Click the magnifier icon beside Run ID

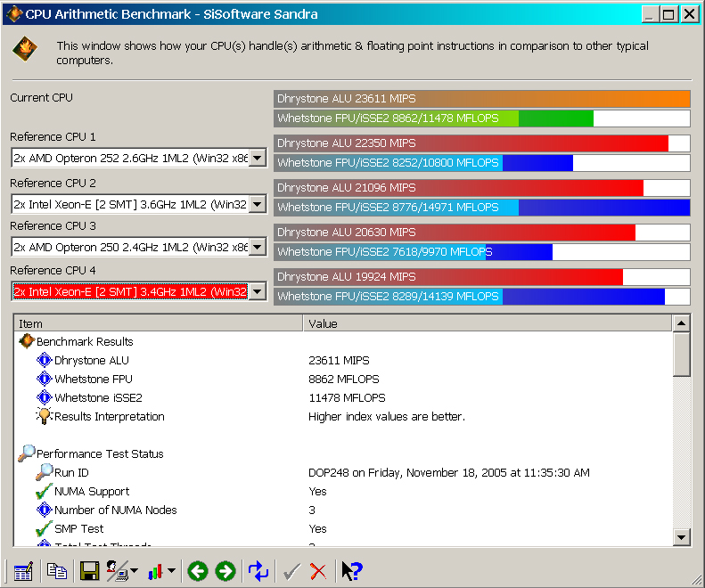pyautogui.click(x=44, y=472)
